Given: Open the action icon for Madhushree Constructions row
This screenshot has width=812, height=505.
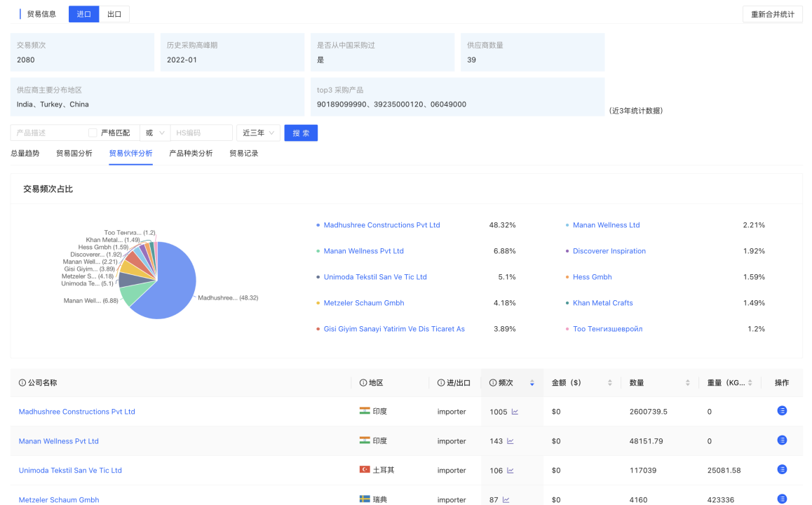Looking at the screenshot, I should 782,411.
